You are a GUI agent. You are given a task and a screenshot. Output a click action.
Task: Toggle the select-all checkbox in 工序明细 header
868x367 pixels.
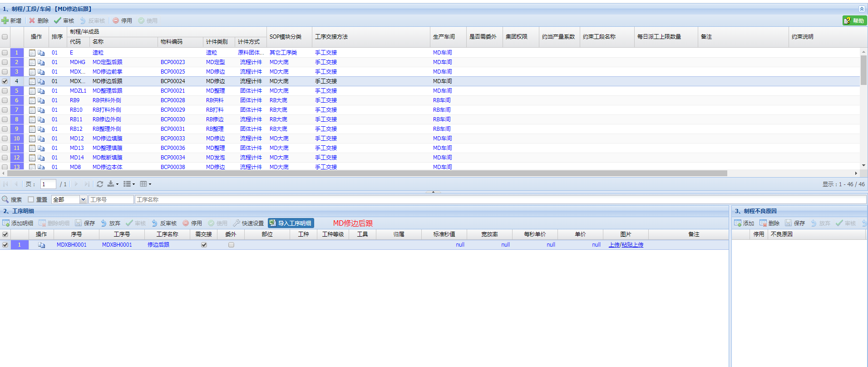5,234
